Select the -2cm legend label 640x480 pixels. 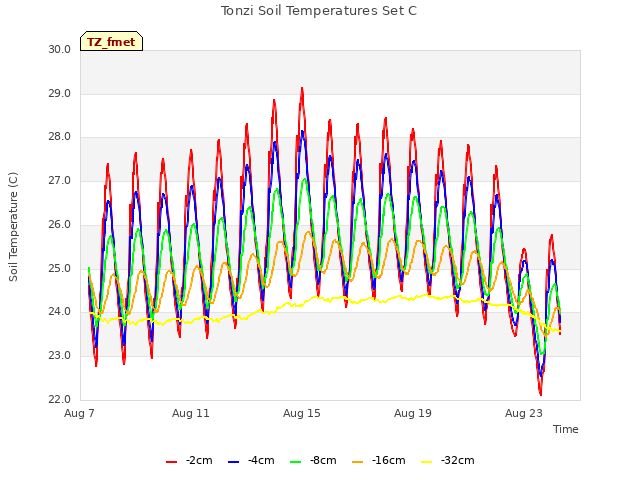tap(199, 461)
